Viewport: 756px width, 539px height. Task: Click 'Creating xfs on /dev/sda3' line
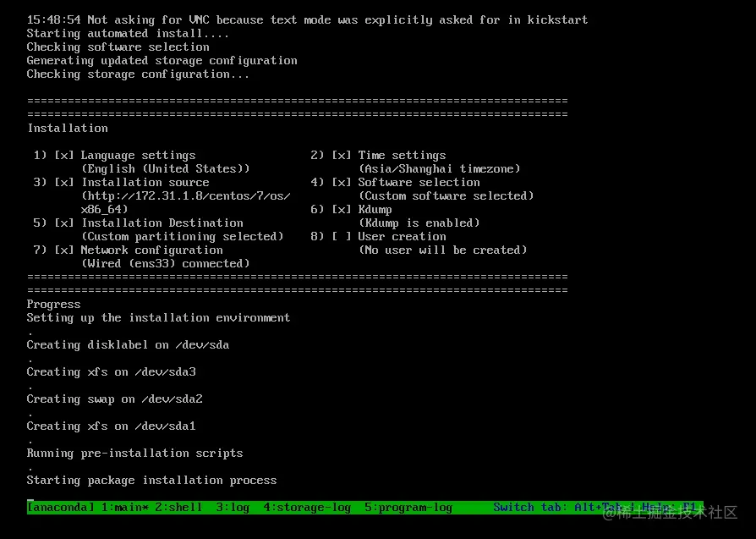point(112,372)
